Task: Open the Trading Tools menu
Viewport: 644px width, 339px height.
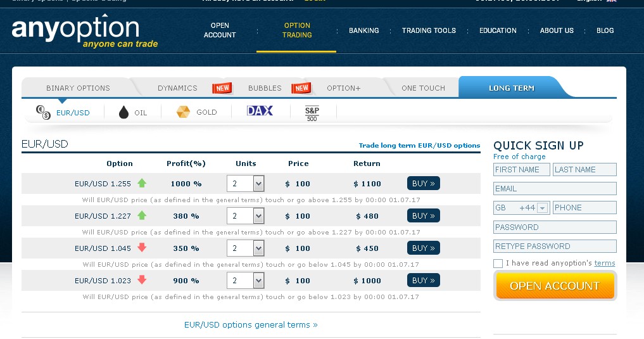Action: point(429,30)
